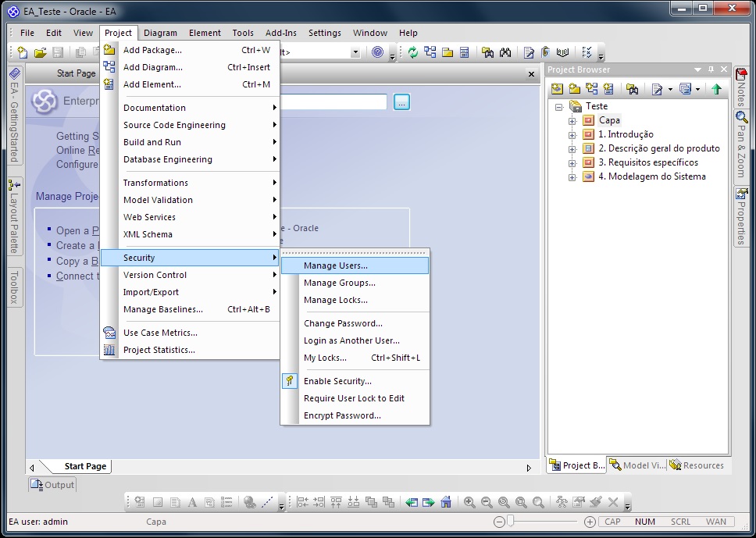Select the Capa package in tree
Viewport: 756px width, 538px height.
[609, 120]
